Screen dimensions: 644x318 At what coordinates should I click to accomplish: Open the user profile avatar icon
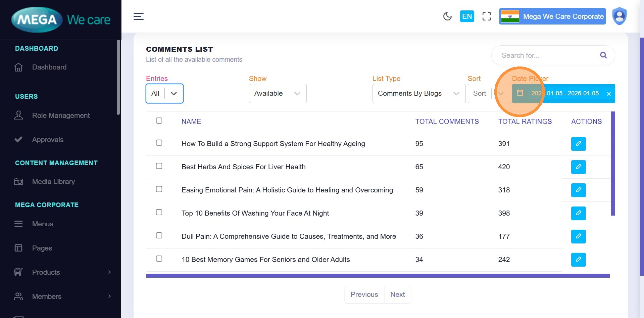619,16
